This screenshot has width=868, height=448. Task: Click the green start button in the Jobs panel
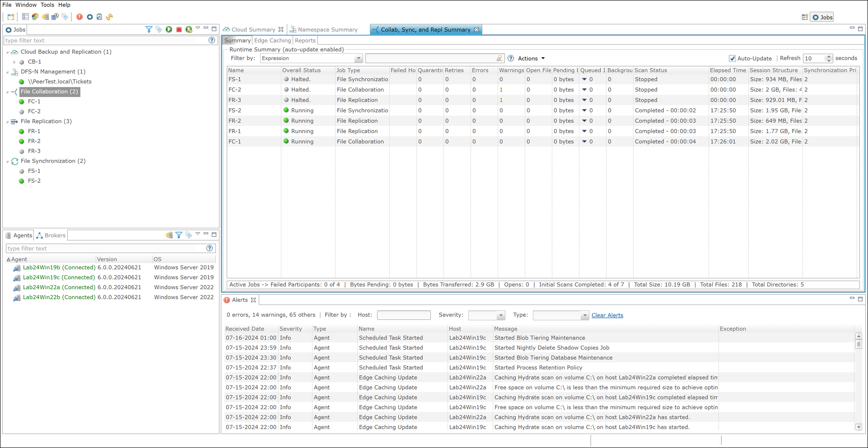point(169,29)
